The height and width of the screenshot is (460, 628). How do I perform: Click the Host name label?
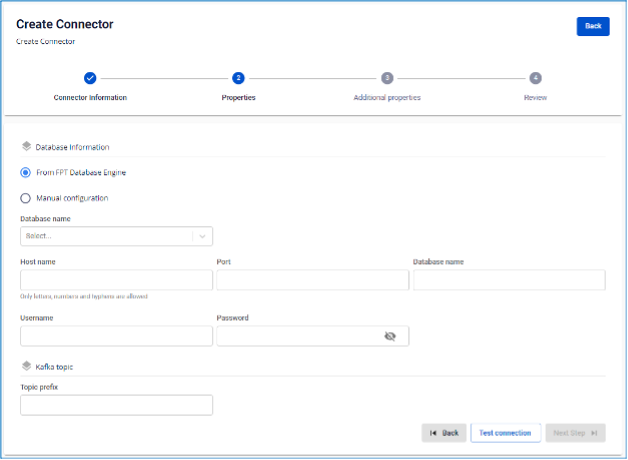point(38,262)
